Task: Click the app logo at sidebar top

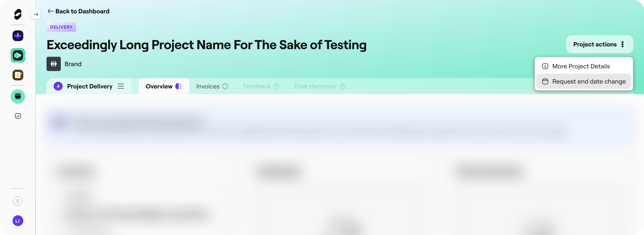Action: (18, 14)
